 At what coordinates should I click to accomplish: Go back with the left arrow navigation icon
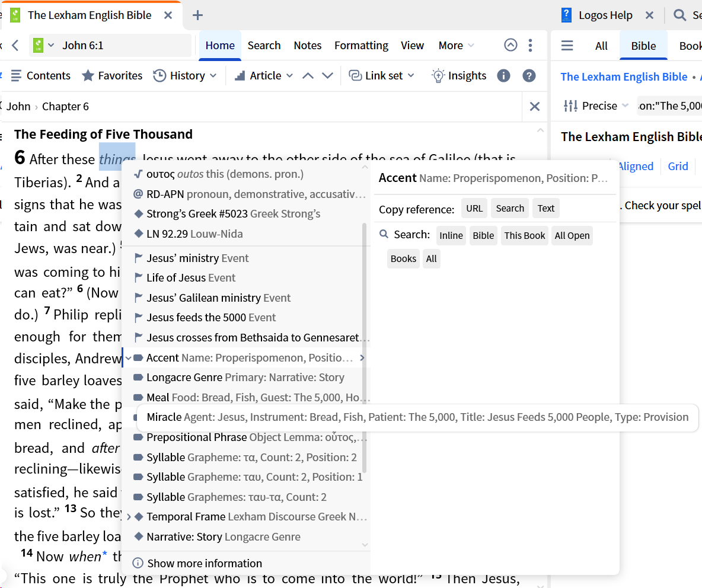click(15, 45)
